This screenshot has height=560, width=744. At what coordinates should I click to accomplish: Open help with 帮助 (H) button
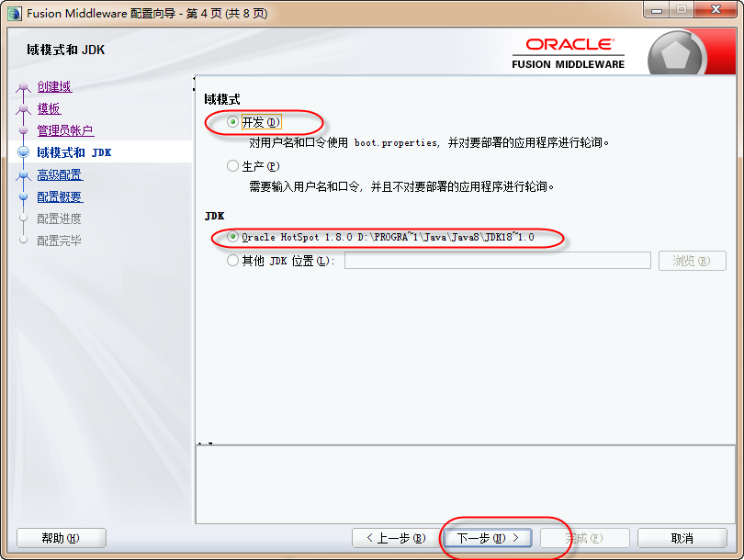pos(62,538)
